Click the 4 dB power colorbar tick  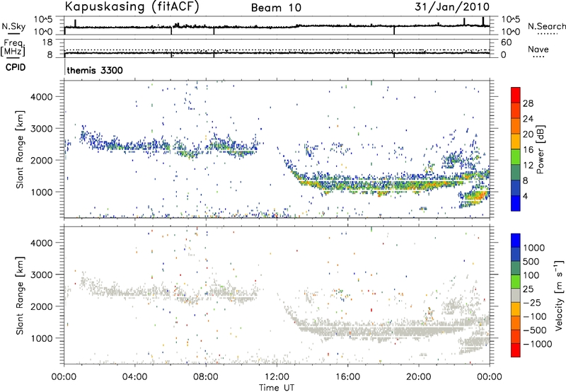[x=526, y=196]
